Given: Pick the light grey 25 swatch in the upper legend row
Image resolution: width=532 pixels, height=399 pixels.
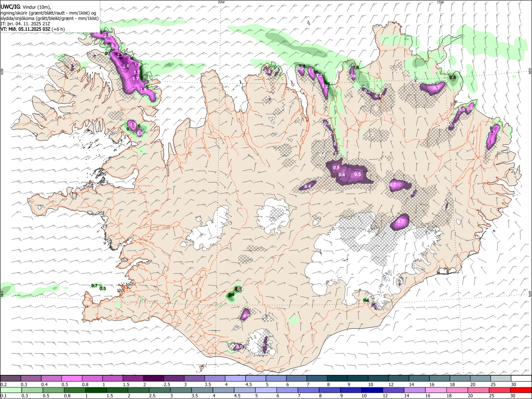Looking at the screenshot, I should pyautogui.click(x=501, y=379).
